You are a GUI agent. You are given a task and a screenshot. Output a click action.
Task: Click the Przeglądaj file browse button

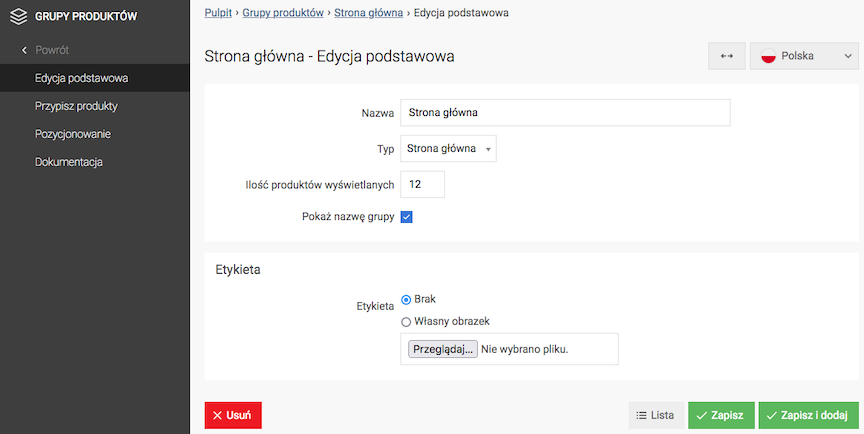[x=442, y=349]
